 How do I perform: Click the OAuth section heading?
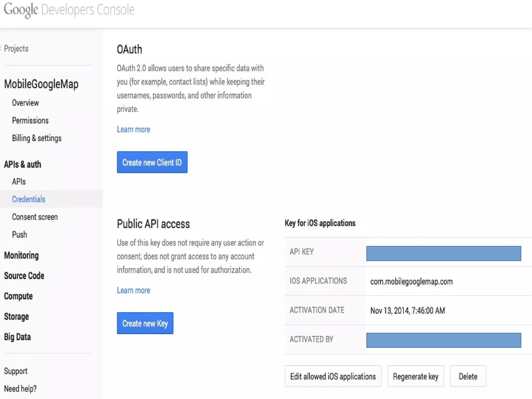(x=129, y=49)
